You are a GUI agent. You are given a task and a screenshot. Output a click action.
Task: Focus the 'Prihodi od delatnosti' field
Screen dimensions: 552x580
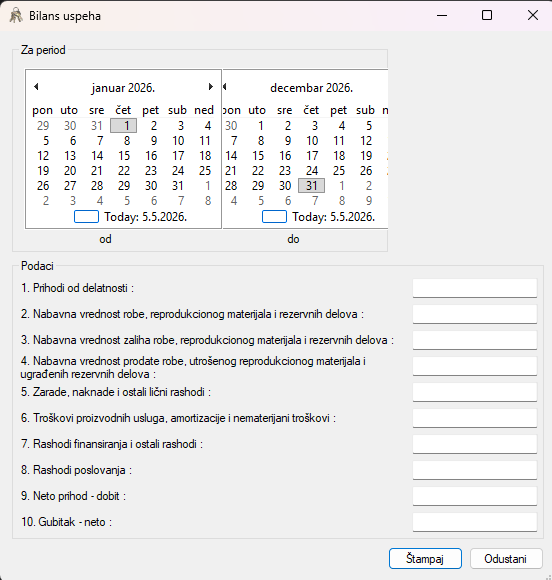(475, 288)
